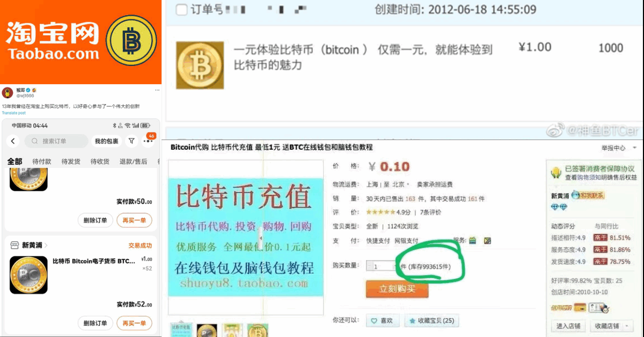Select the first product thumbnail below the image

[x=181, y=330]
